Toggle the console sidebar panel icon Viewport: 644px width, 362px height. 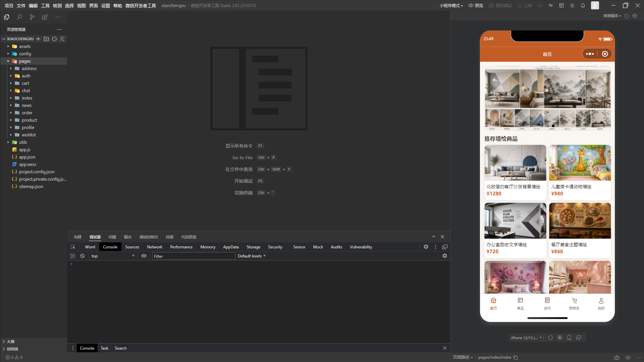[x=72, y=256]
